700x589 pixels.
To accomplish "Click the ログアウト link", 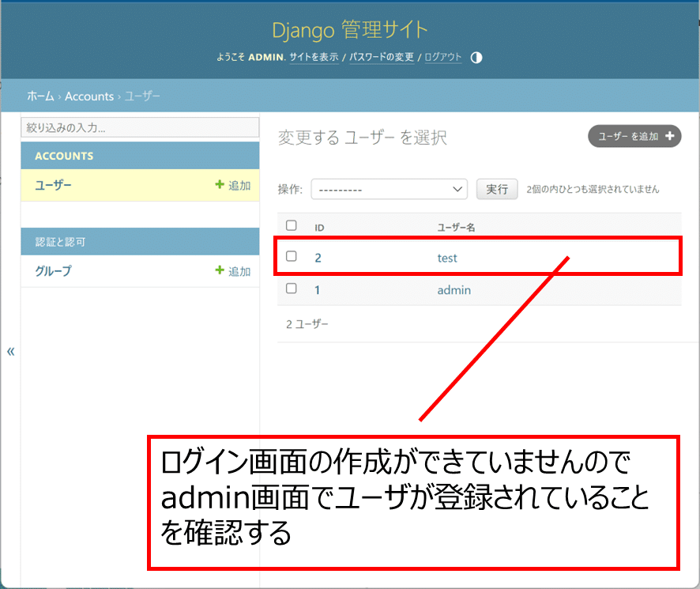I will [443, 57].
